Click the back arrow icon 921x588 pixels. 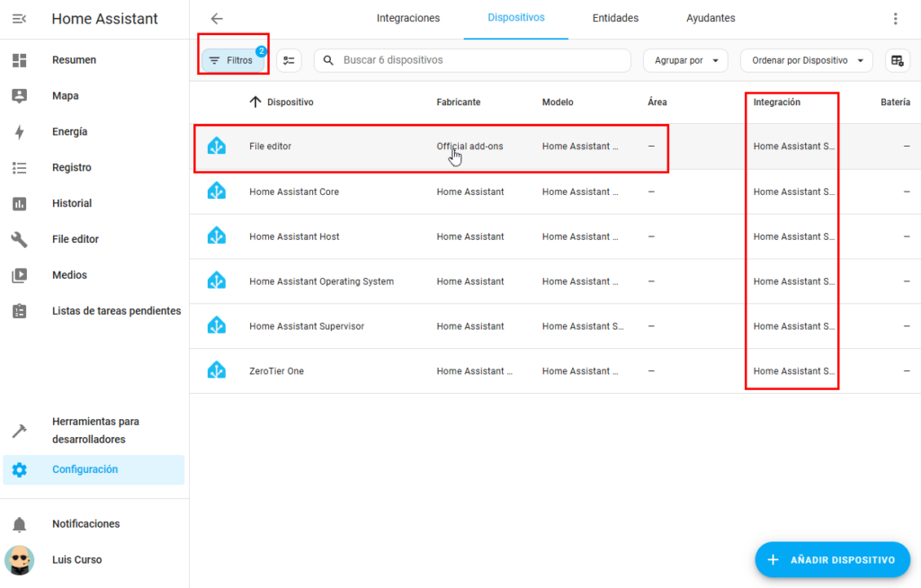pos(216,19)
